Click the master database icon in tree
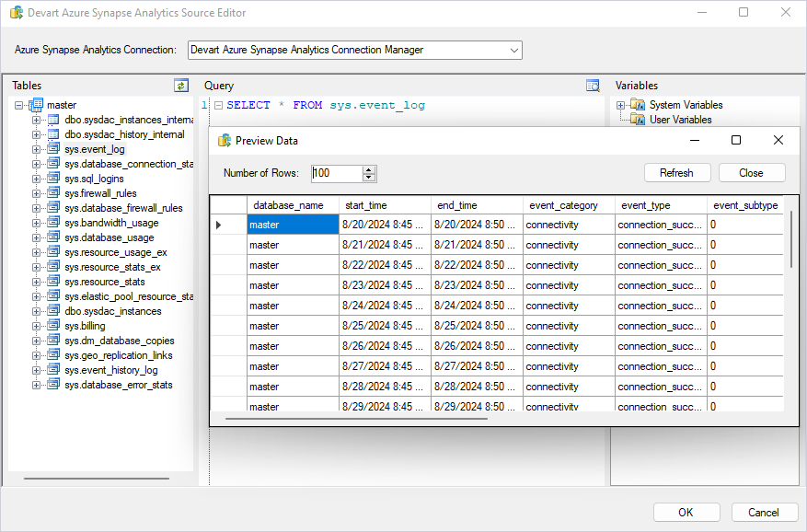Viewport: 807px width, 532px height. (x=37, y=105)
